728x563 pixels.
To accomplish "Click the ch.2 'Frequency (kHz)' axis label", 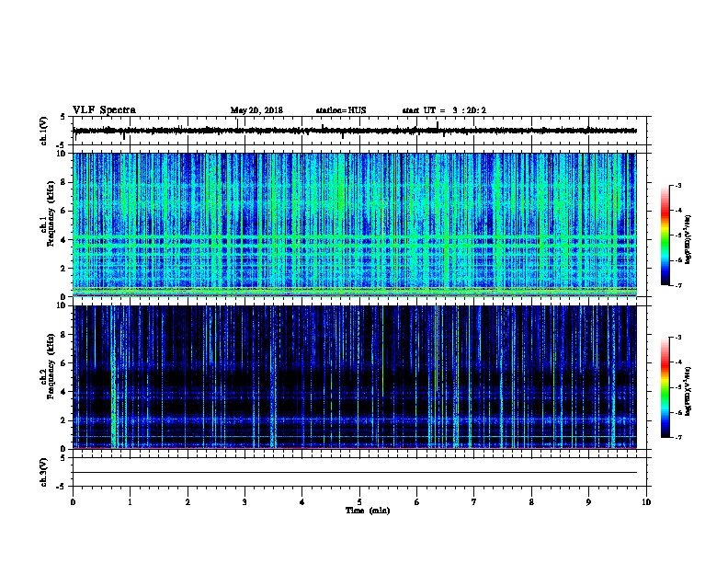I will coord(51,366).
